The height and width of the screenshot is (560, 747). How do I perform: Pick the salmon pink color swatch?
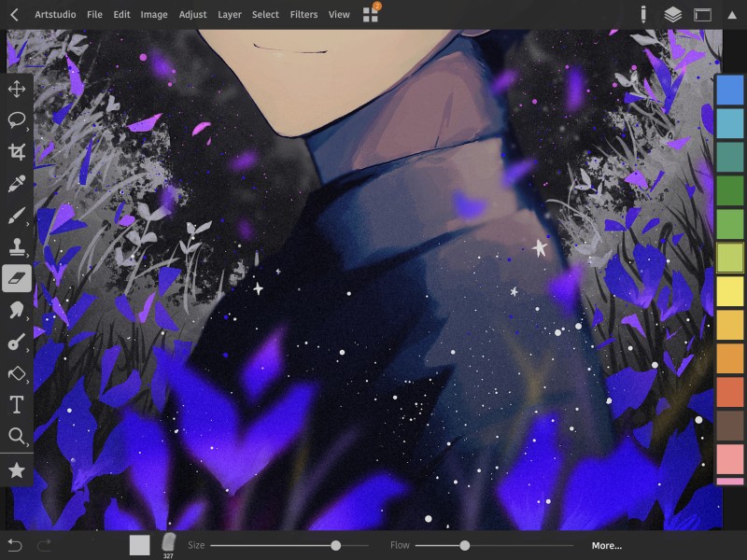[x=730, y=459]
